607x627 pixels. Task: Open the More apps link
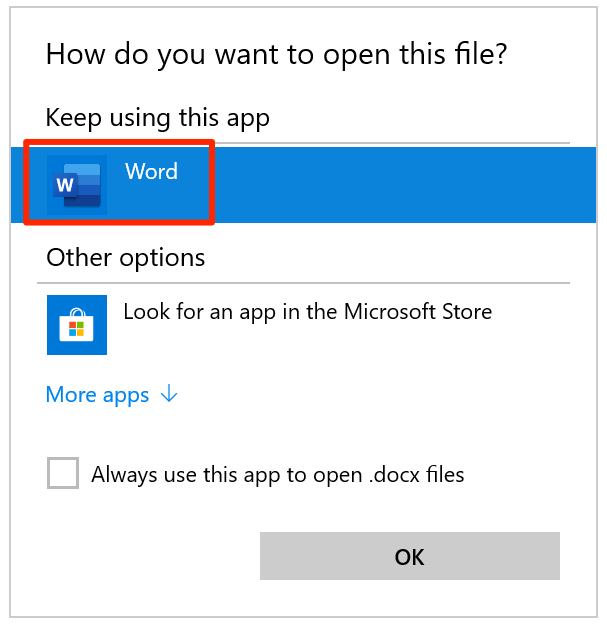pos(98,395)
